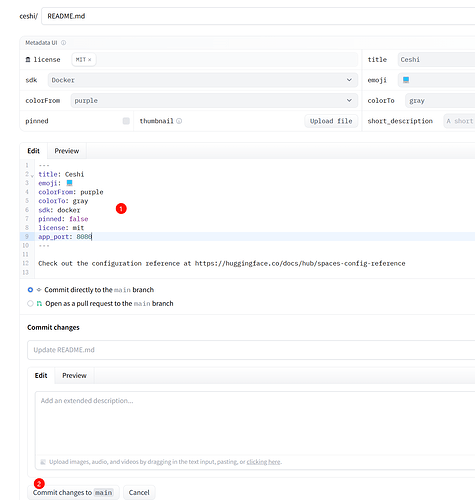Click the 'Metadata UI' label
Screen dimensions: 475x500
pyautogui.click(x=41, y=43)
